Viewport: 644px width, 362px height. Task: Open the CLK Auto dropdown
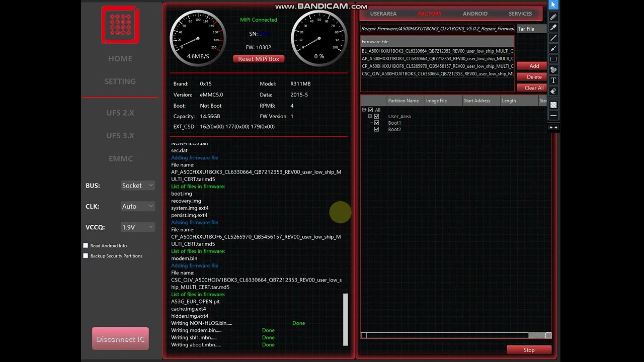(x=138, y=206)
